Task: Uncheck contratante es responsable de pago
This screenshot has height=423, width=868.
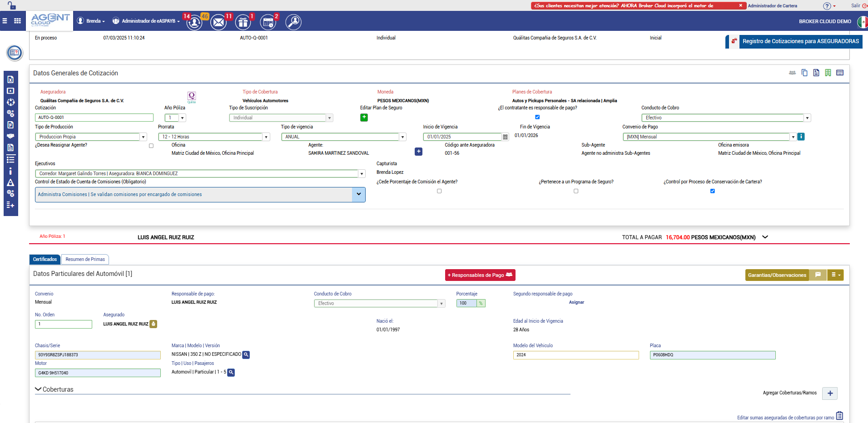Action: click(537, 117)
